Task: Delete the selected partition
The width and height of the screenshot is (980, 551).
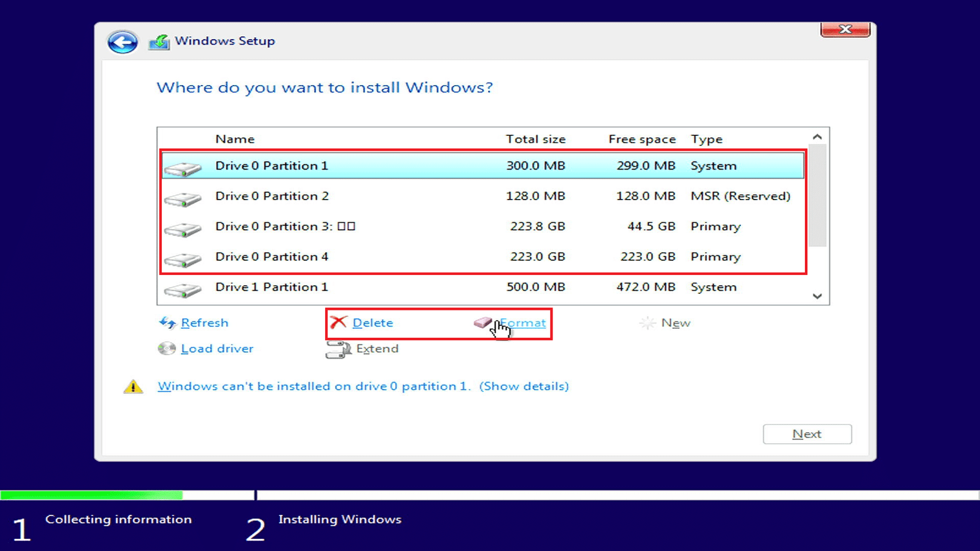Action: click(x=372, y=323)
